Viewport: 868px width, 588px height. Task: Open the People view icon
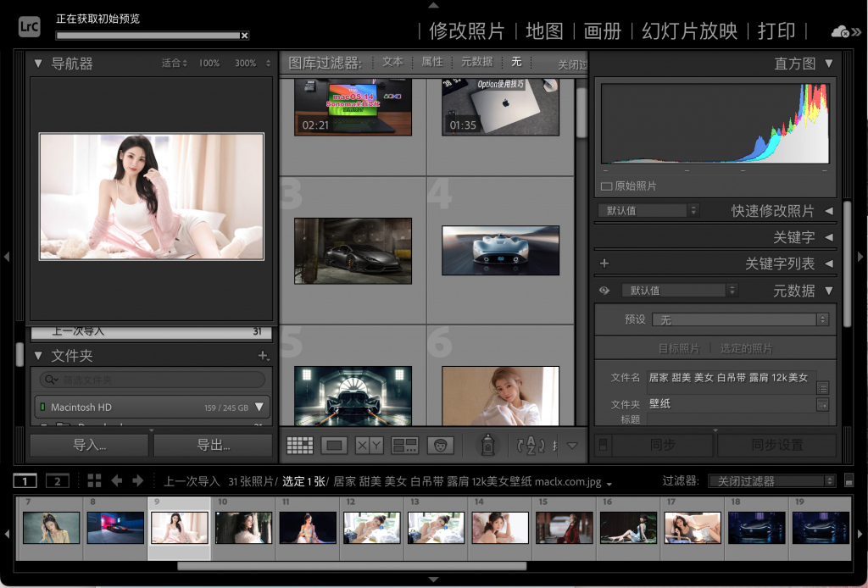point(441,445)
